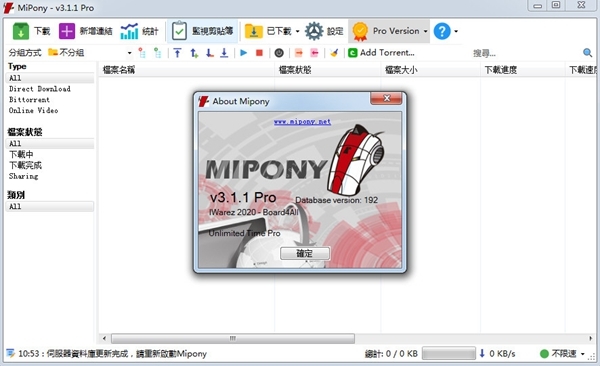Screen dimensions: 600x366
Task: Click 確定 button in About dialog
Action: (x=305, y=253)
